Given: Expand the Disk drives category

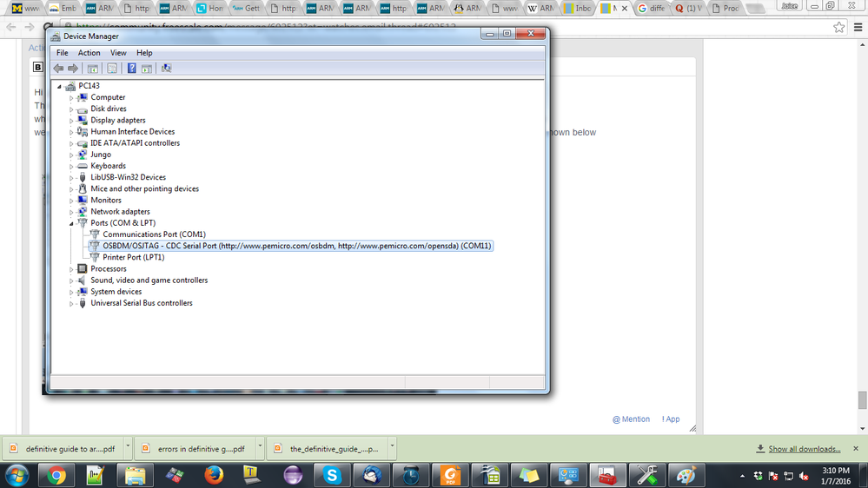Looking at the screenshot, I should (71, 109).
